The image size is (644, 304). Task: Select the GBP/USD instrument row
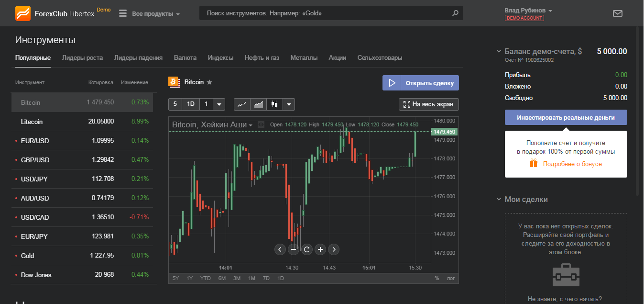coord(82,160)
